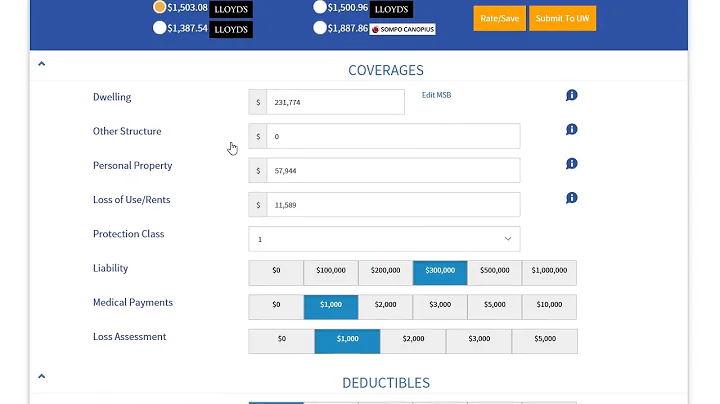Set Loss Assessment to $3,000

point(479,341)
